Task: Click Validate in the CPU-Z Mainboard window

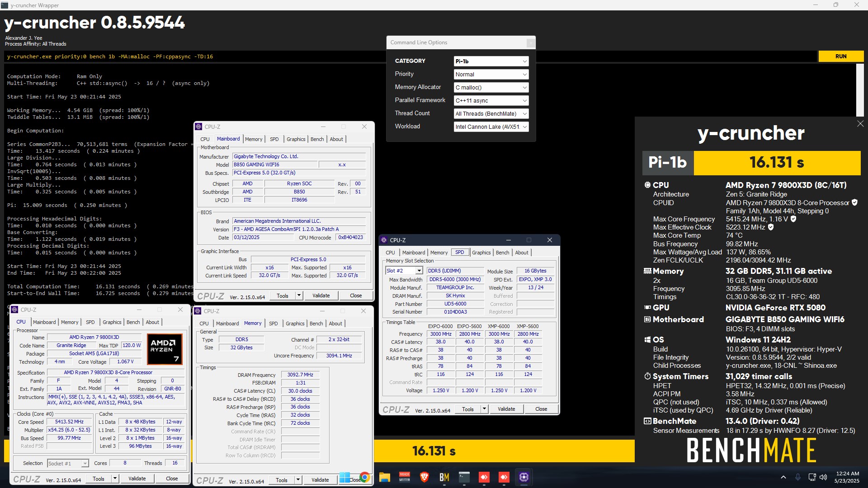Action: 321,296
